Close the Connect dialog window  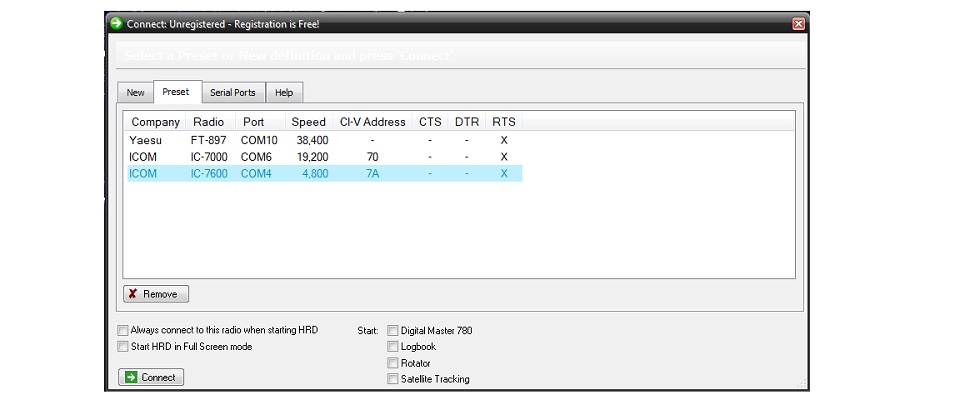pyautogui.click(x=798, y=24)
